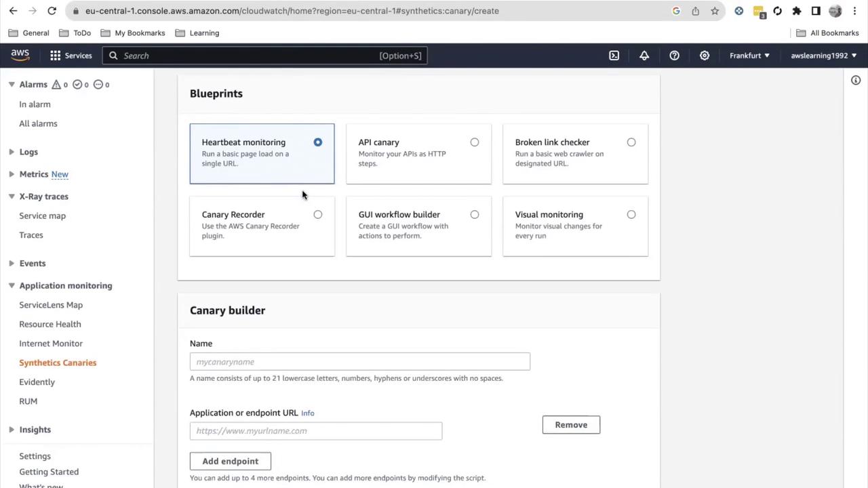Click the browser back arrow
This screenshot has height=488, width=868.
pyautogui.click(x=13, y=11)
